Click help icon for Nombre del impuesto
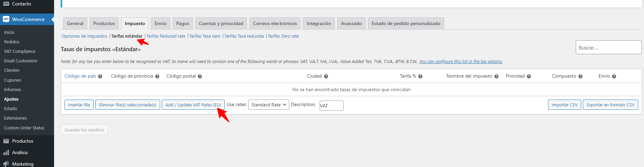The height and width of the screenshot is (167, 644). 496,77
